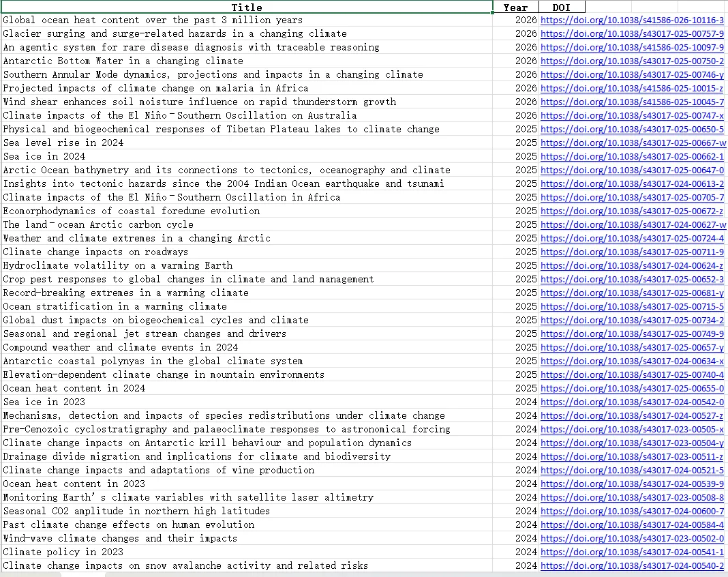This screenshot has width=728, height=577.
Task: Select title 'Elevation-dependent climate change in mountain environments'
Action: click(x=164, y=374)
